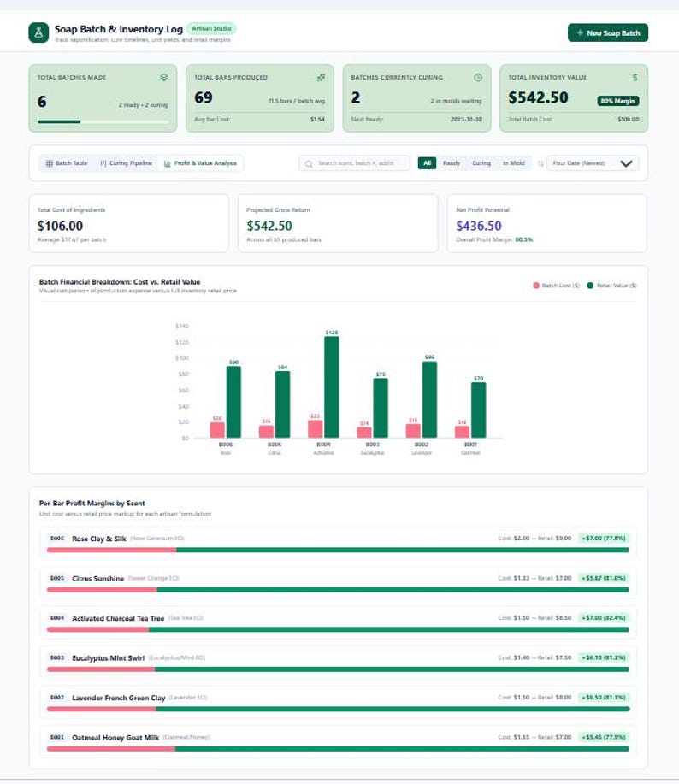Filter batches by In Mold status
The height and width of the screenshot is (784, 679).
513,163
